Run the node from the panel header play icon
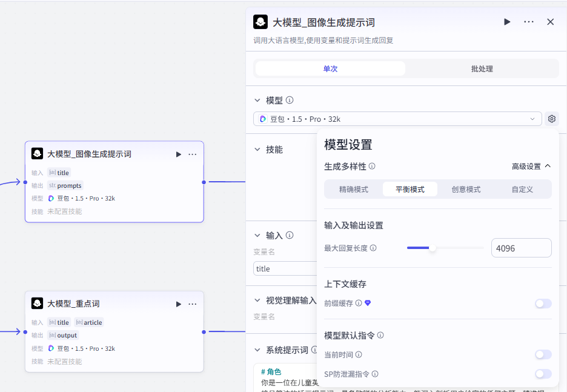 (x=507, y=22)
